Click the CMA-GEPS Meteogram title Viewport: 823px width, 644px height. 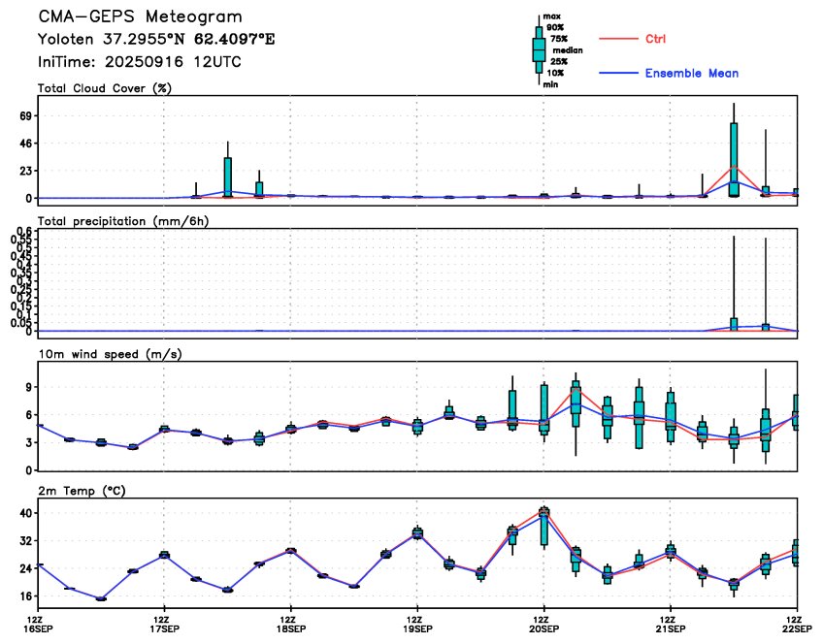tap(140, 16)
